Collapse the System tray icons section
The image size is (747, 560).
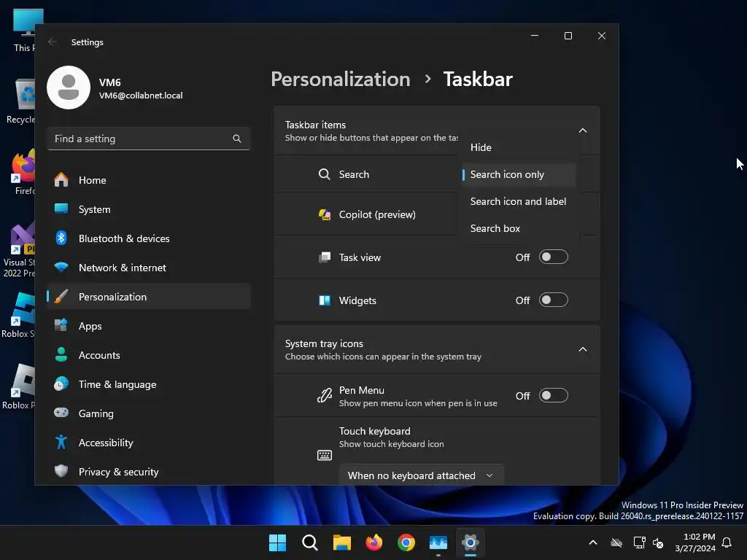[x=583, y=349]
